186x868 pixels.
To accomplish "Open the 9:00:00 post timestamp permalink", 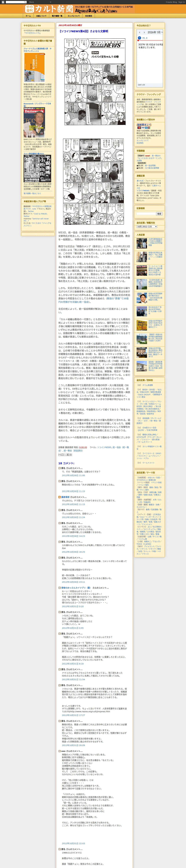I will [83, 447].
